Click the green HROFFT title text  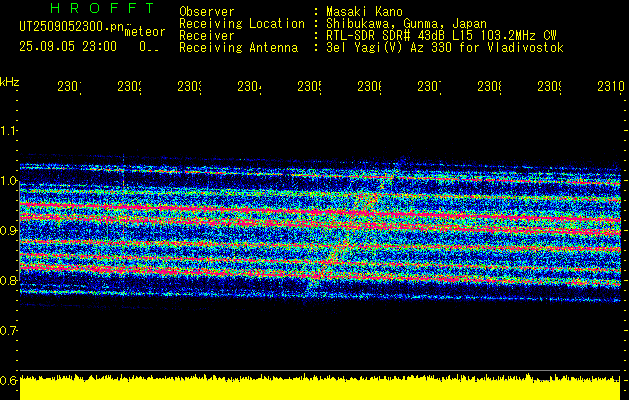point(103,8)
